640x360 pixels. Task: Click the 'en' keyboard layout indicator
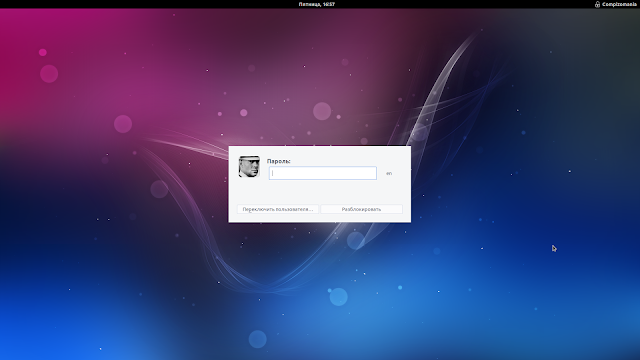(389, 173)
